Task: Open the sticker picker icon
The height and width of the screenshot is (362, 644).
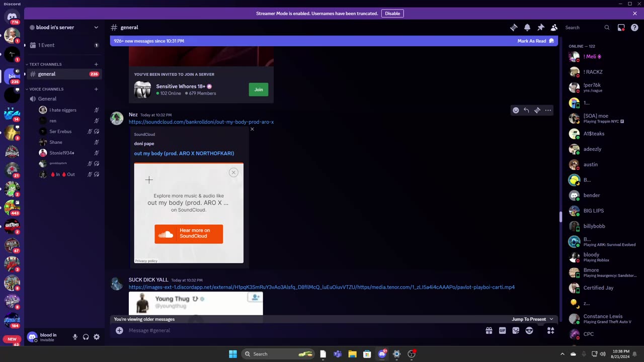Action: click(x=516, y=330)
